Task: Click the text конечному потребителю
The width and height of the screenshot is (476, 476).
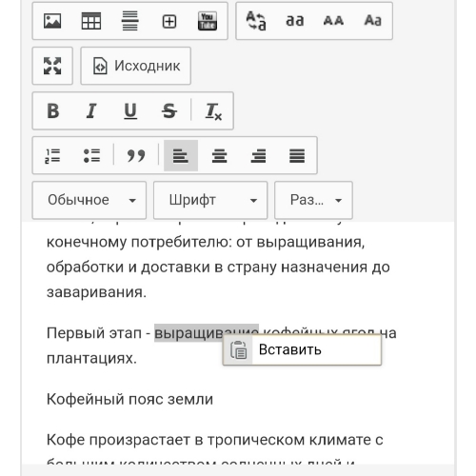Action: pos(140,242)
